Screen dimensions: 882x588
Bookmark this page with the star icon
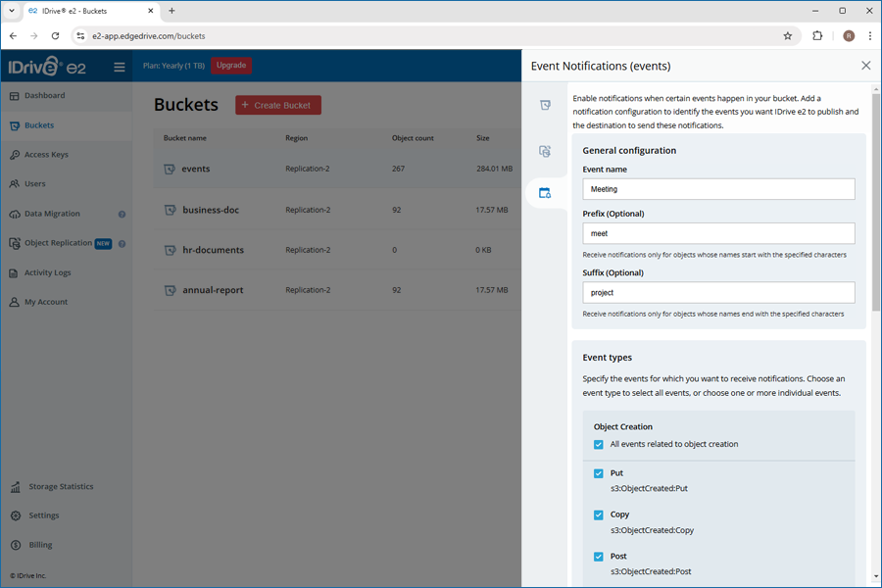click(788, 36)
